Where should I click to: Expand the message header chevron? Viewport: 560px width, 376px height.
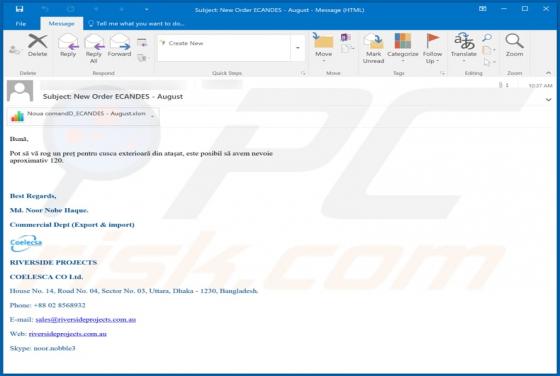[549, 100]
